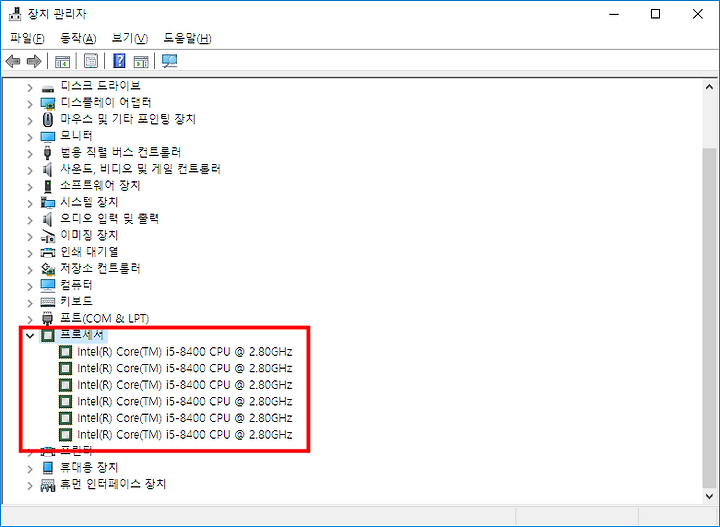Expand the 오디오 입력 및 출력 chevron
The image size is (720, 527).
[30, 220]
